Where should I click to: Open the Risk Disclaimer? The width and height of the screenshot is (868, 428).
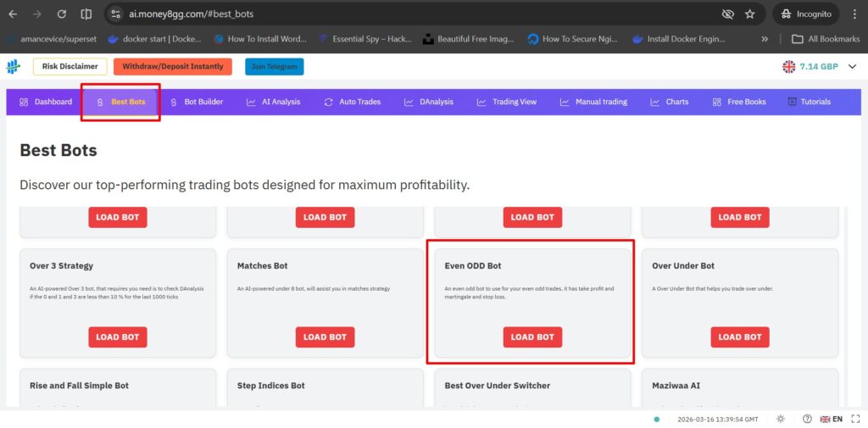pos(70,66)
